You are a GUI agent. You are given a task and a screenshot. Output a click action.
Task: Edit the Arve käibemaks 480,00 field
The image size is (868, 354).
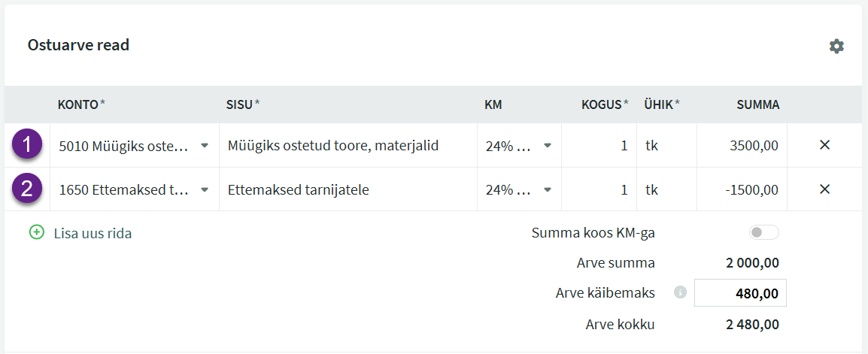click(x=740, y=293)
